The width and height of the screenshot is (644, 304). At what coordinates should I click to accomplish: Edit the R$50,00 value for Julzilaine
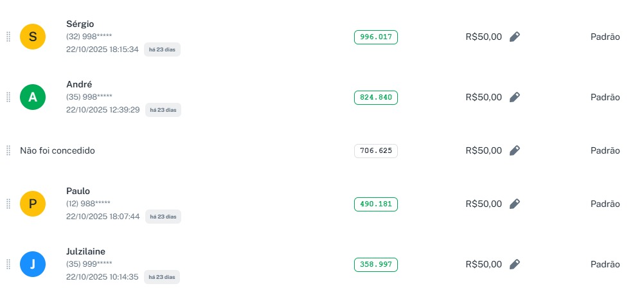tap(514, 264)
